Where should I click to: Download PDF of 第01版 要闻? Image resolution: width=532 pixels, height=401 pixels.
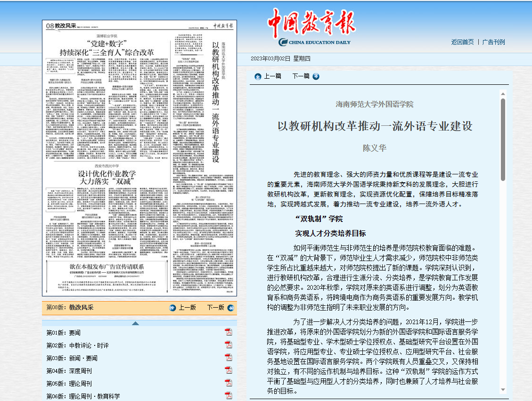228,332
